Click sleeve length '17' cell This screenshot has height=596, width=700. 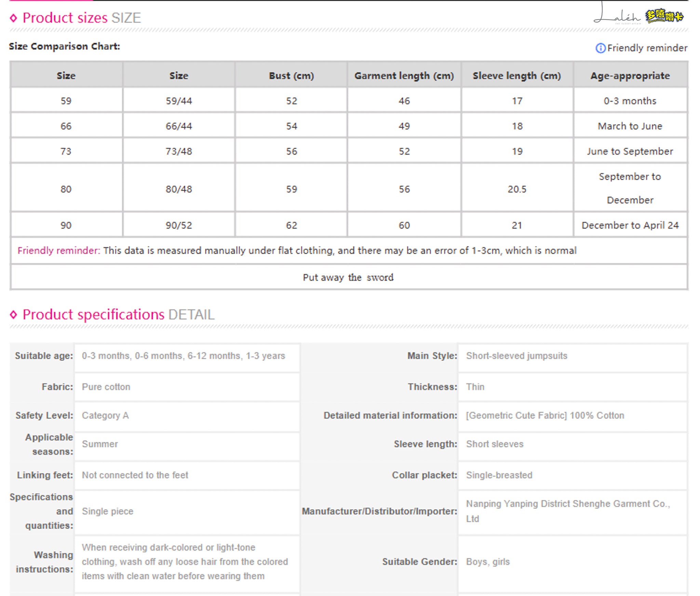point(517,101)
